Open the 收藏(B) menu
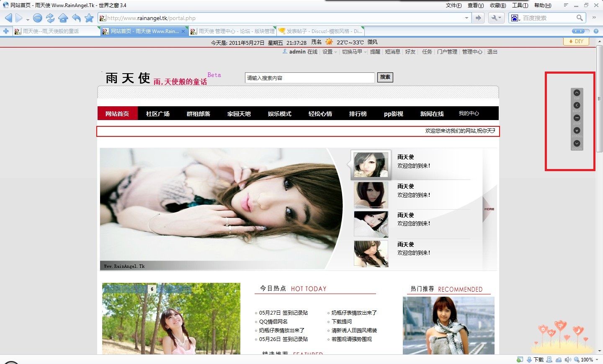The height and width of the screenshot is (364, 603). pos(498,5)
